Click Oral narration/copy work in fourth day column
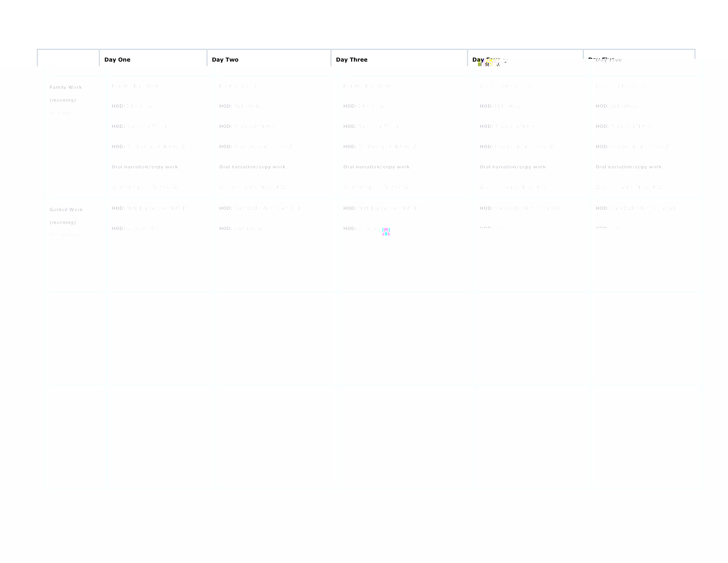The width and height of the screenshot is (728, 563). coord(513,167)
